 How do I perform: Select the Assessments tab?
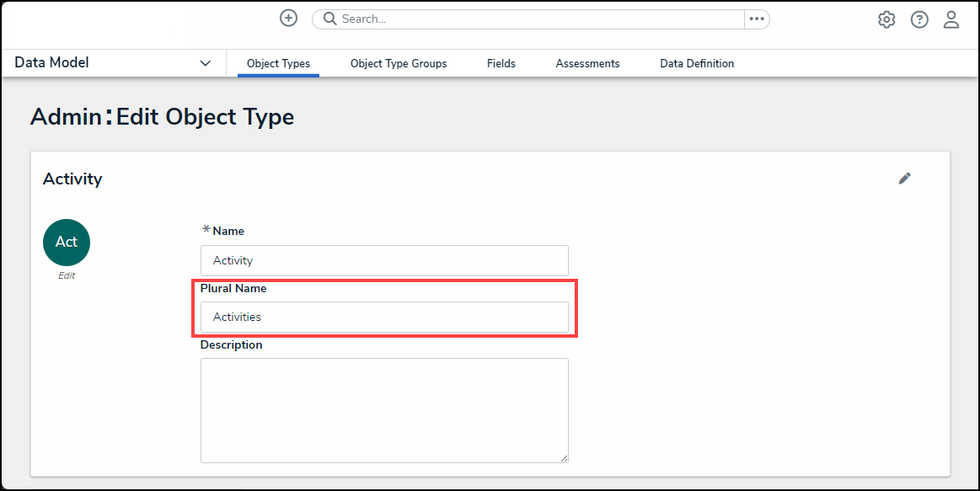tap(587, 64)
